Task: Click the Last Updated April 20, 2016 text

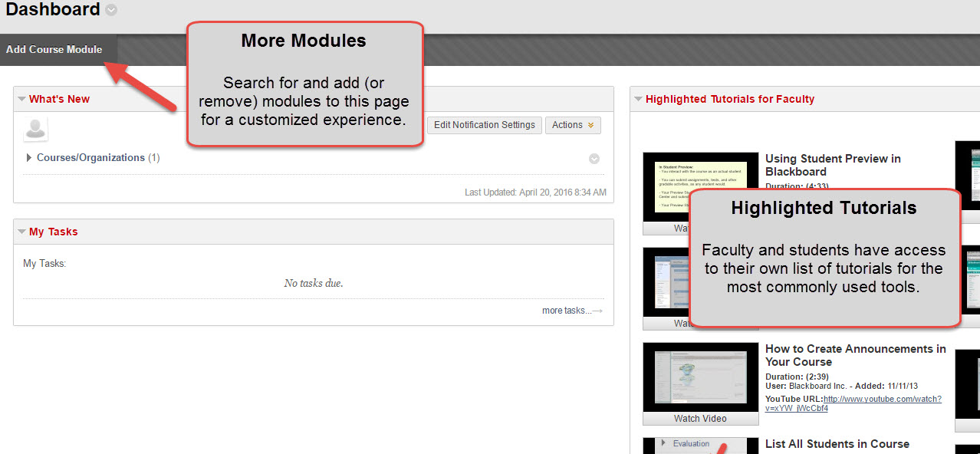Action: tap(535, 192)
